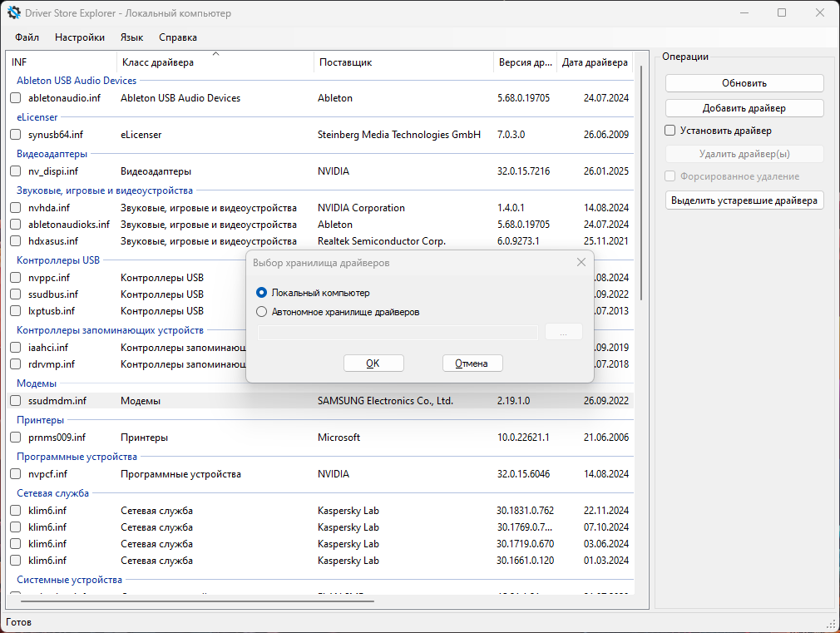
Task: Click the Обновить button
Action: click(x=744, y=83)
